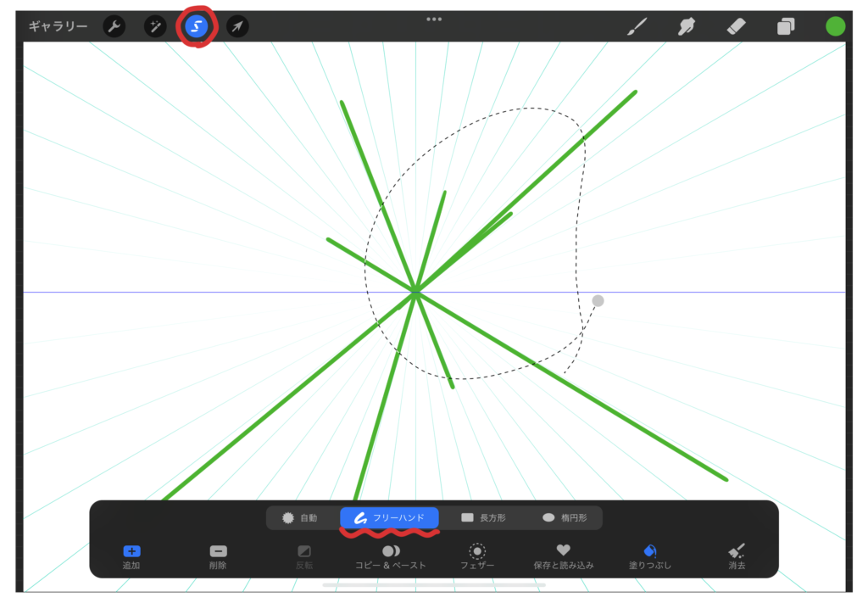Tap コピー & ペースト button
The width and height of the screenshot is (868, 603).
391,556
